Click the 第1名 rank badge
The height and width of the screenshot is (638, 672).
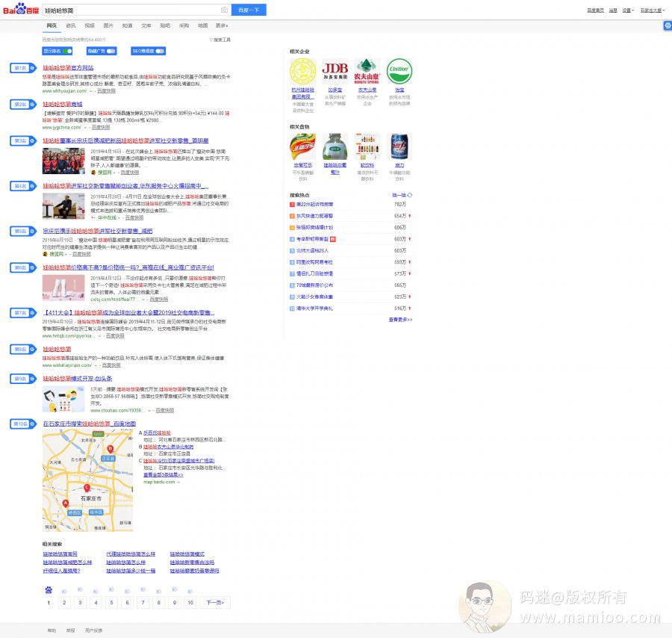(x=20, y=68)
